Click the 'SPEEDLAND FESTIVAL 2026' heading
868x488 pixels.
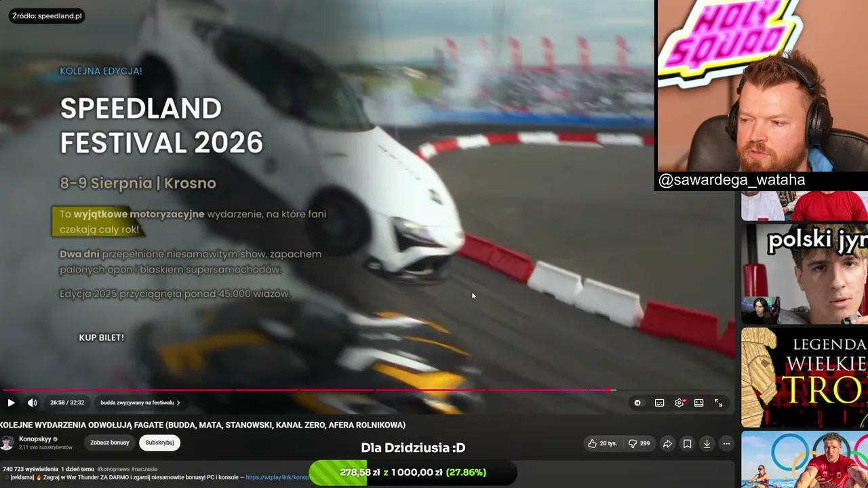161,125
